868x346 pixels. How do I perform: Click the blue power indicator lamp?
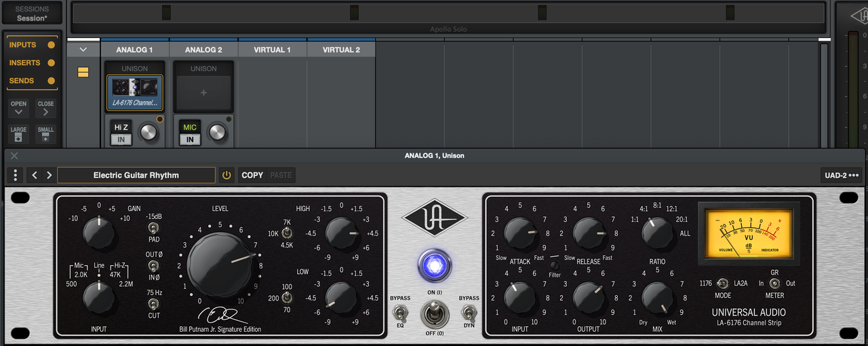click(434, 265)
